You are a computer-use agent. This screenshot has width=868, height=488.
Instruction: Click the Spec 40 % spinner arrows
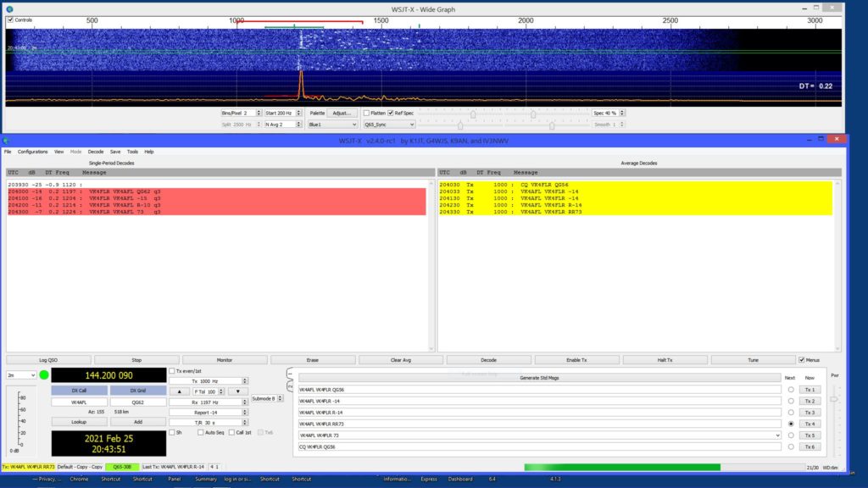pos(622,113)
